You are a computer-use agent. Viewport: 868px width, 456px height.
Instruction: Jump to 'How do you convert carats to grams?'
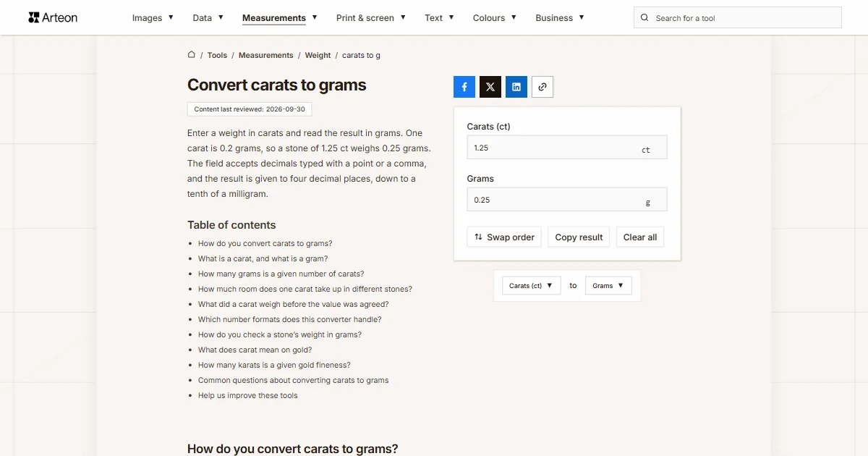(265, 244)
